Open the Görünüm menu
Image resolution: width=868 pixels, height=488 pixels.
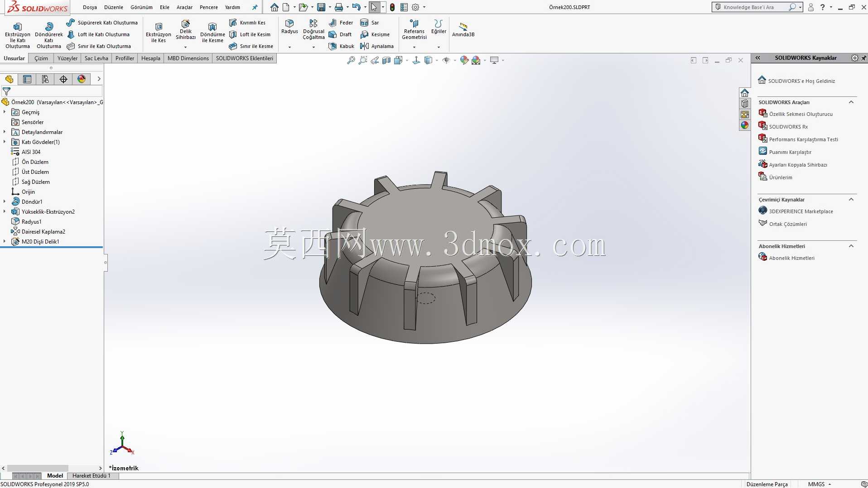point(141,7)
